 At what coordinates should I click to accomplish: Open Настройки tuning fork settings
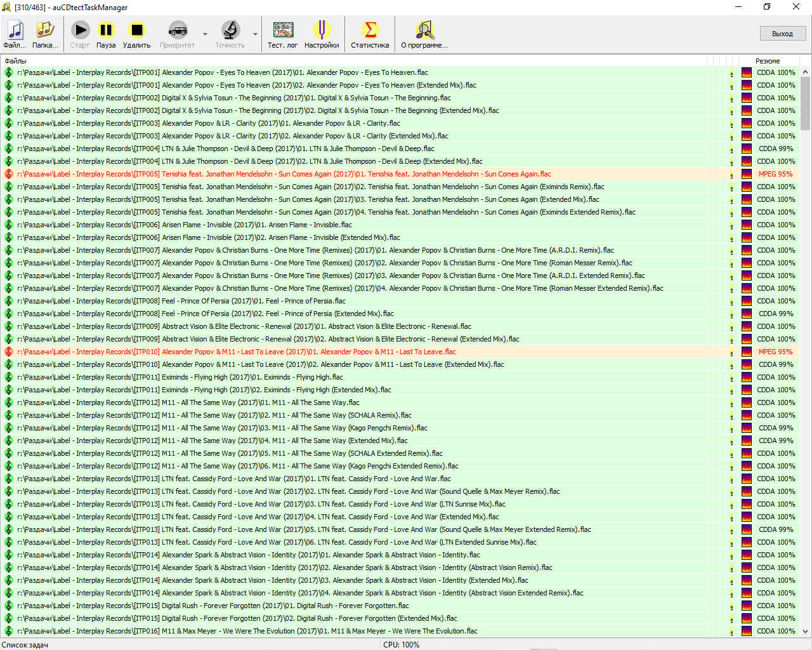[322, 34]
